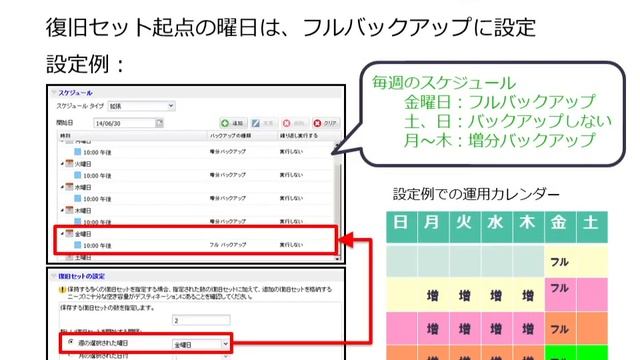Click the calendar icon of 金曜日
Screen dimensions: 640x360
coord(69,234)
